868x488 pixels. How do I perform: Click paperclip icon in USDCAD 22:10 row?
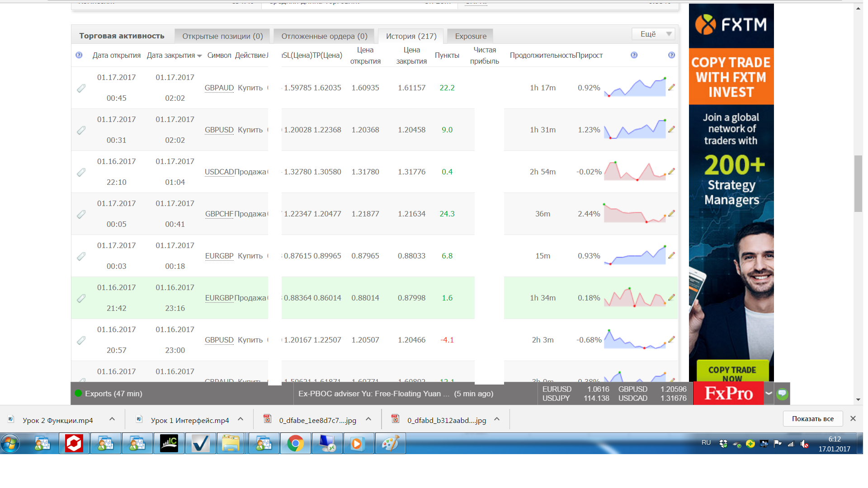[x=81, y=172]
